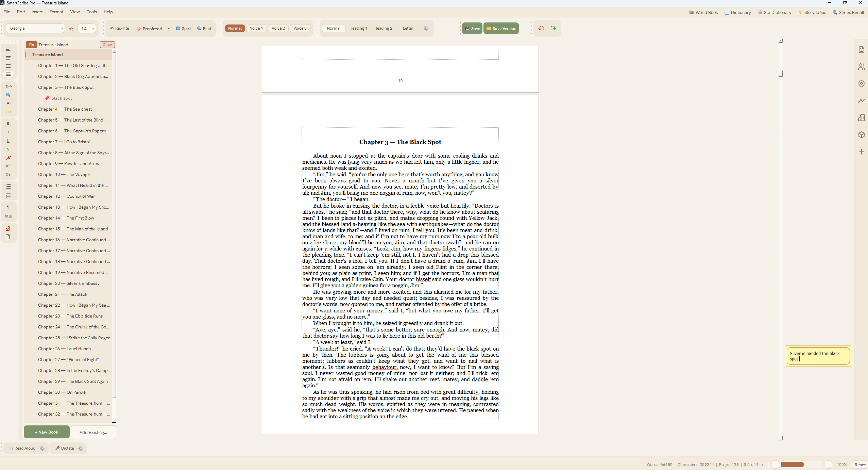Switch to Voice 2

(x=278, y=28)
